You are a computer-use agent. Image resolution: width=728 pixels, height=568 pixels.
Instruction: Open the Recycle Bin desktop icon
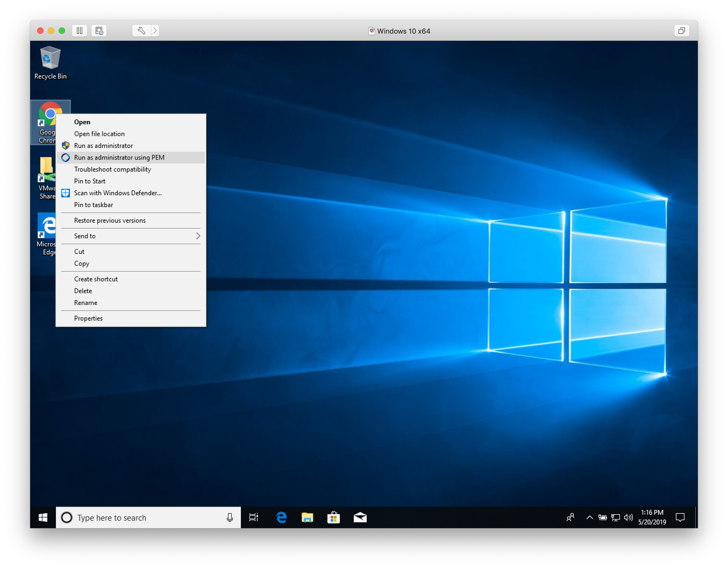tap(50, 62)
